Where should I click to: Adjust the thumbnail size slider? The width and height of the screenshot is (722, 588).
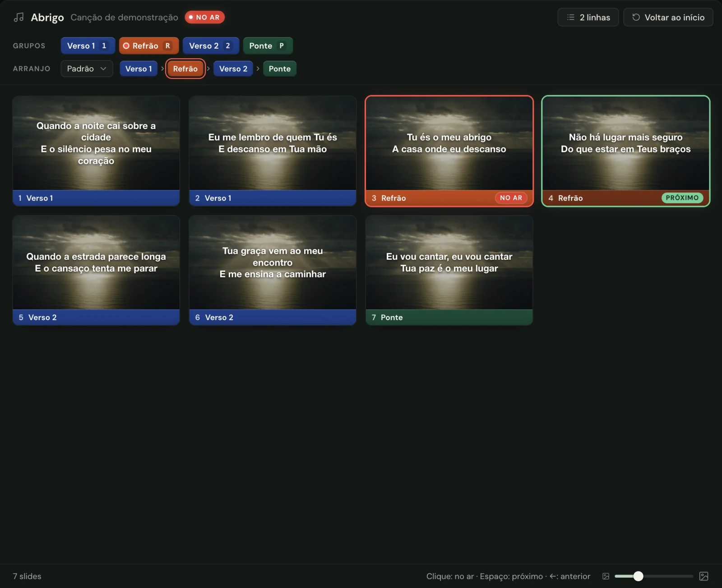(653, 576)
